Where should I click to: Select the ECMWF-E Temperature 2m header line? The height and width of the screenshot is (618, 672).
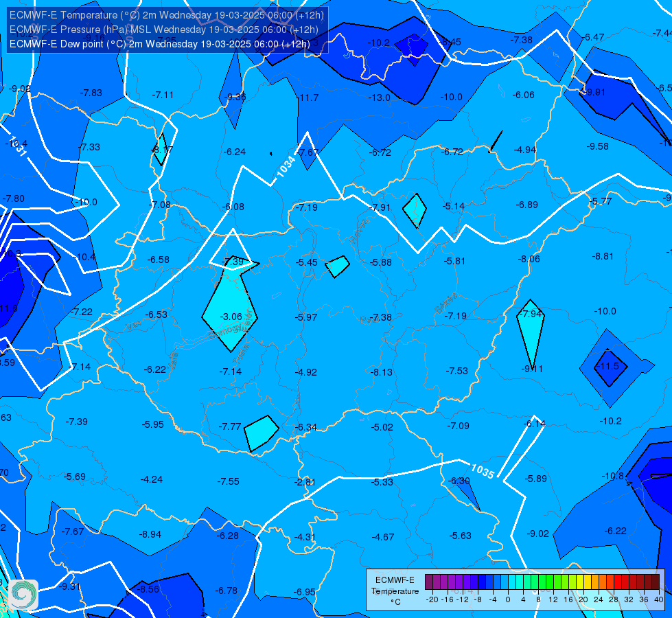(167, 15)
